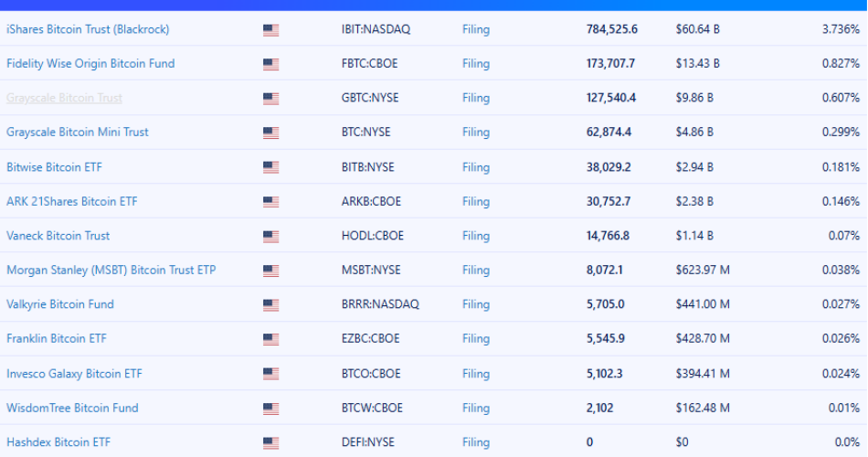Click the US flag icon beside iShares Bitcoin Trust

pyautogui.click(x=270, y=30)
